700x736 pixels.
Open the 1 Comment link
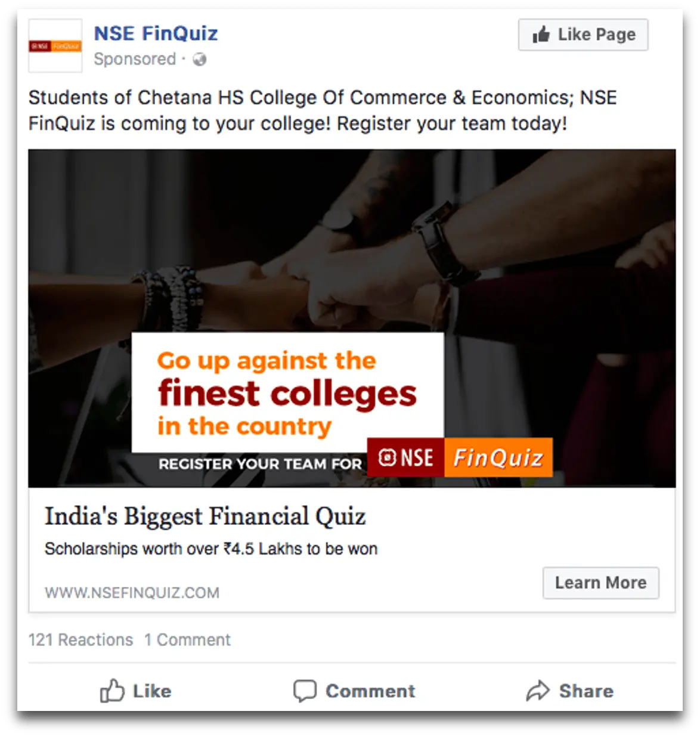click(x=187, y=640)
